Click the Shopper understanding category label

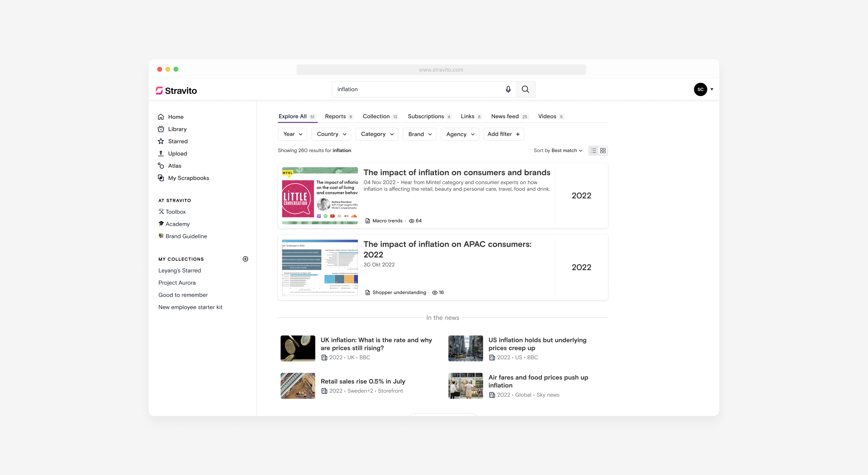coord(399,293)
